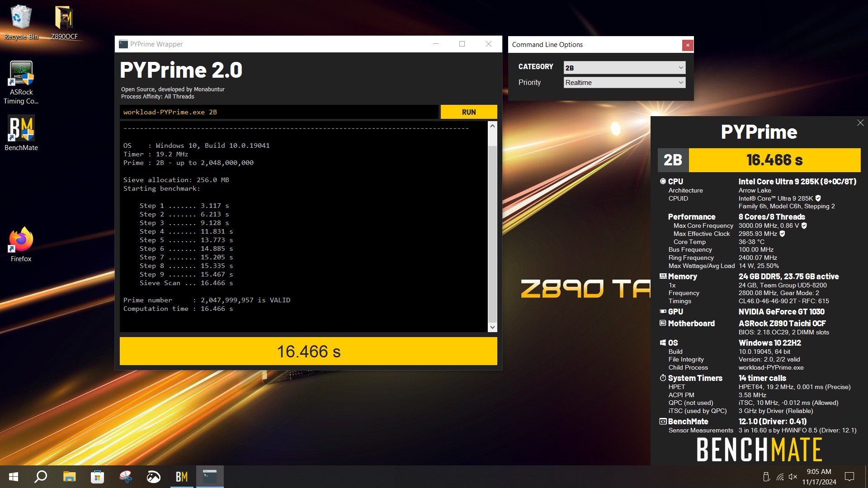
Task: Click the Max Core Frequency verified badge
Action: 804,225
